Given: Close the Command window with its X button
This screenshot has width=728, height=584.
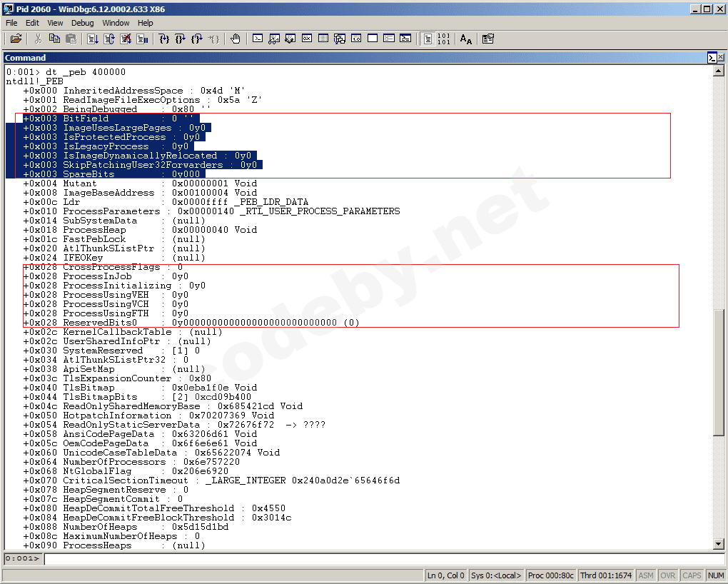Looking at the screenshot, I should click(722, 58).
